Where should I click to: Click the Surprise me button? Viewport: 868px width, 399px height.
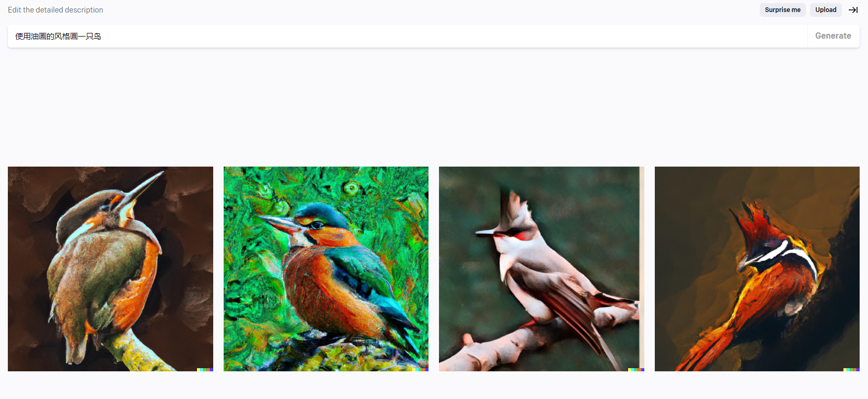click(x=782, y=10)
